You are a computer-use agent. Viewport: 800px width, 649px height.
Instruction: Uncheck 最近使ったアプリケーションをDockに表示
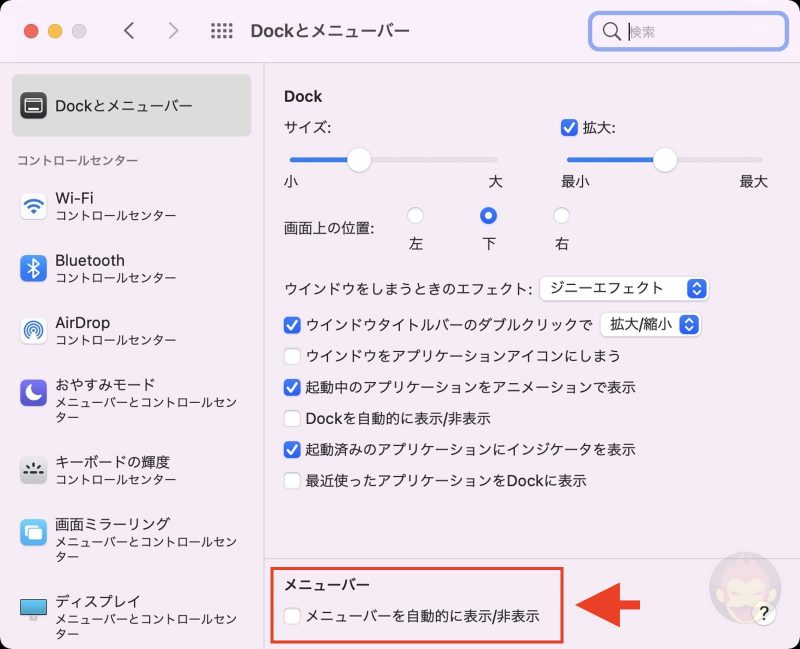(x=294, y=480)
